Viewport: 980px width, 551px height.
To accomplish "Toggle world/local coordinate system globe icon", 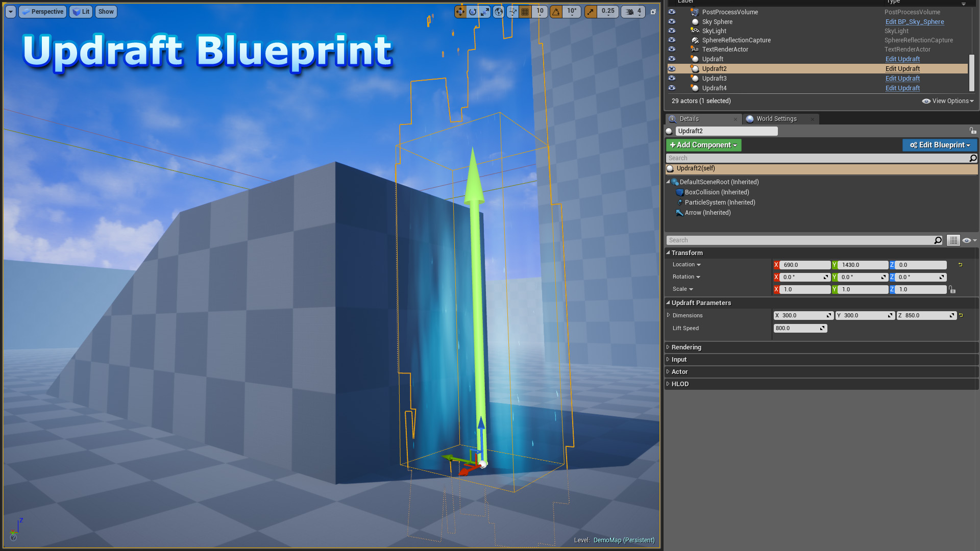I will coord(499,12).
